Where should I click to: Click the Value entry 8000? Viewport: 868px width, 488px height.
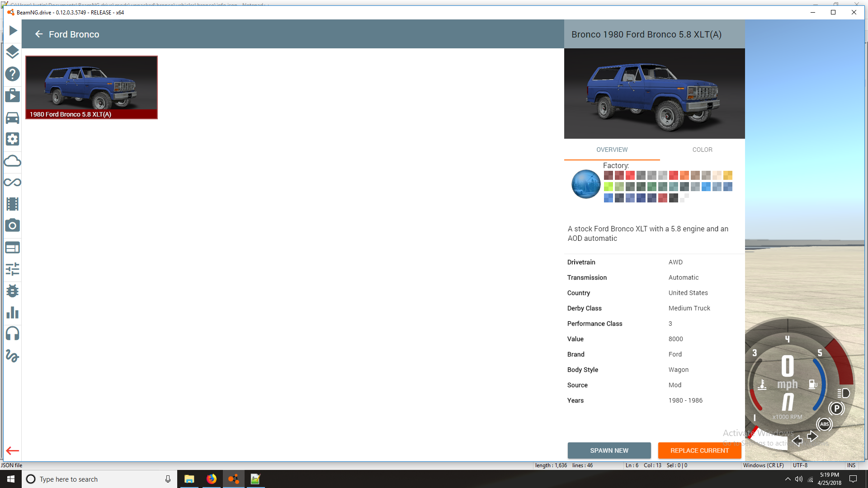tap(676, 339)
